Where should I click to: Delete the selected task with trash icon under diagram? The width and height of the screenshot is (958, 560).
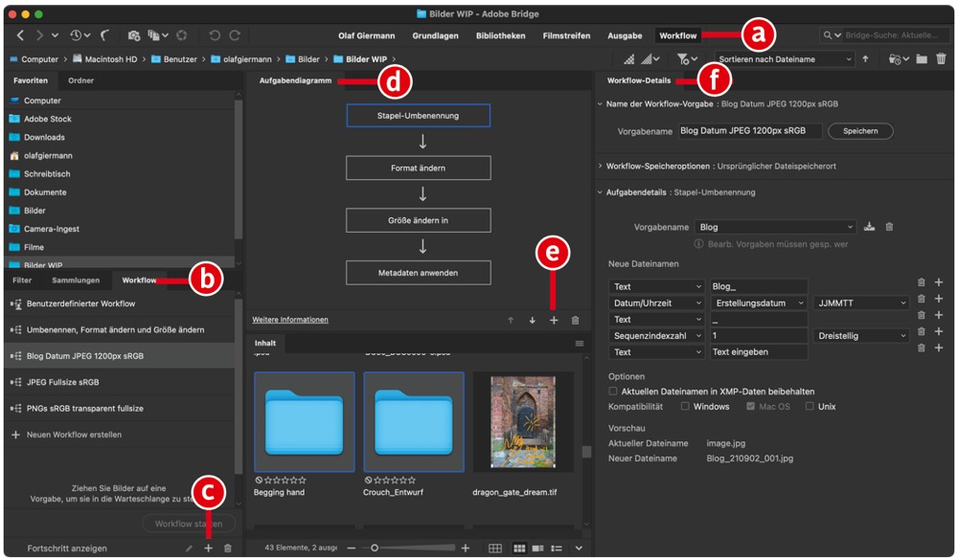point(575,320)
